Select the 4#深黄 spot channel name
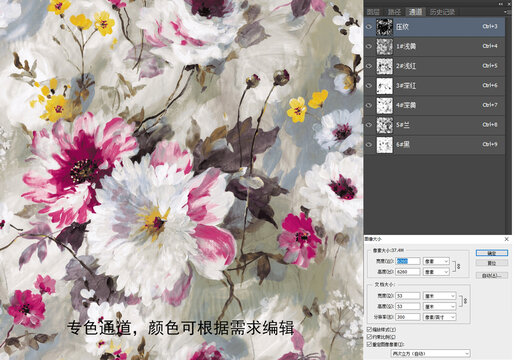 coord(406,105)
